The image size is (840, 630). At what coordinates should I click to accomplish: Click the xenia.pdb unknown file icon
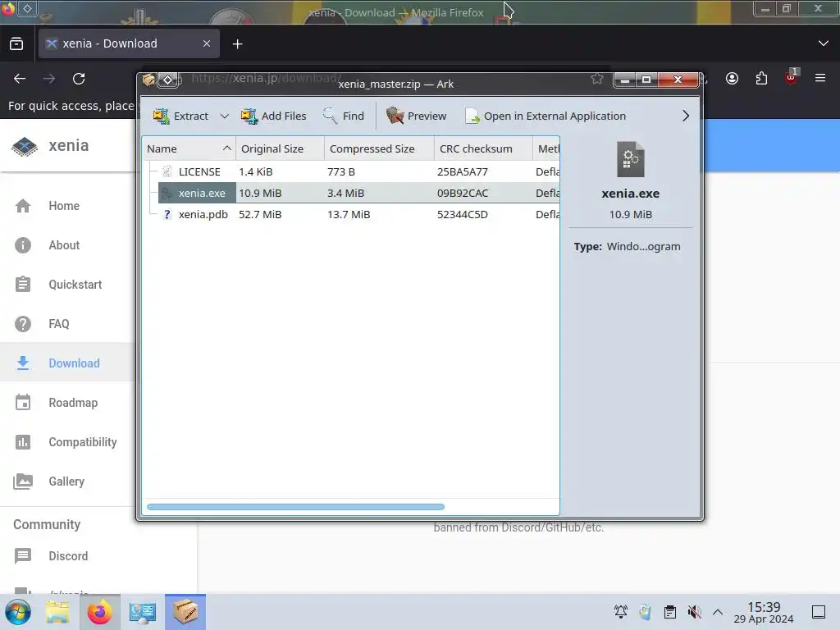[x=167, y=214]
